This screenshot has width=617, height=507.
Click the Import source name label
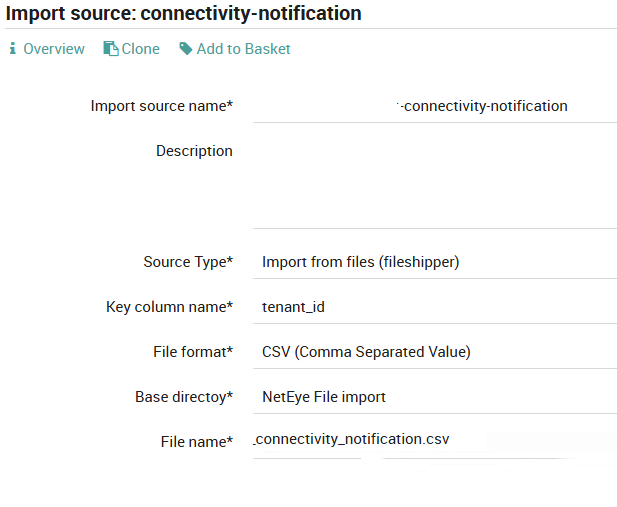tap(161, 106)
